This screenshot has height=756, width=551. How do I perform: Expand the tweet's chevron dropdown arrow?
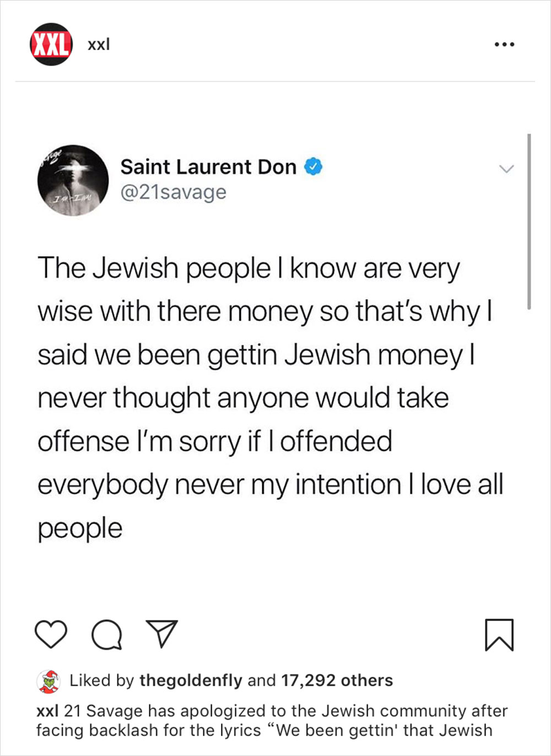(506, 168)
